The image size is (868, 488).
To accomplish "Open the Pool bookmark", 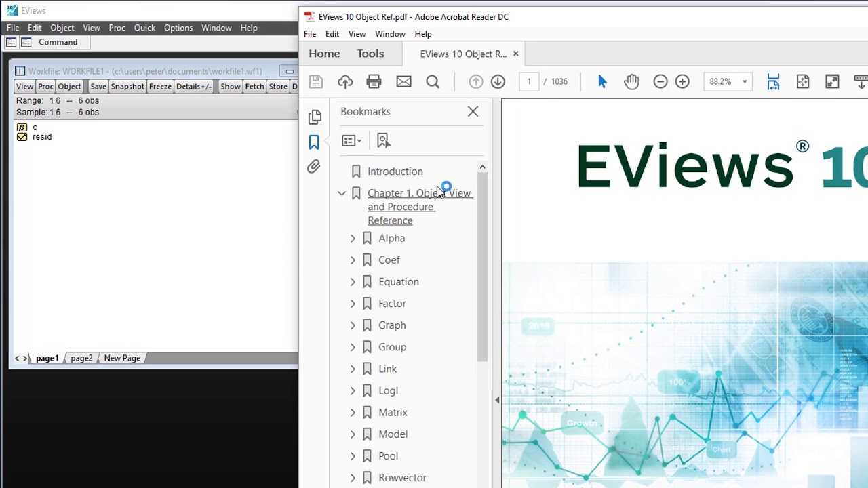I will click(388, 456).
